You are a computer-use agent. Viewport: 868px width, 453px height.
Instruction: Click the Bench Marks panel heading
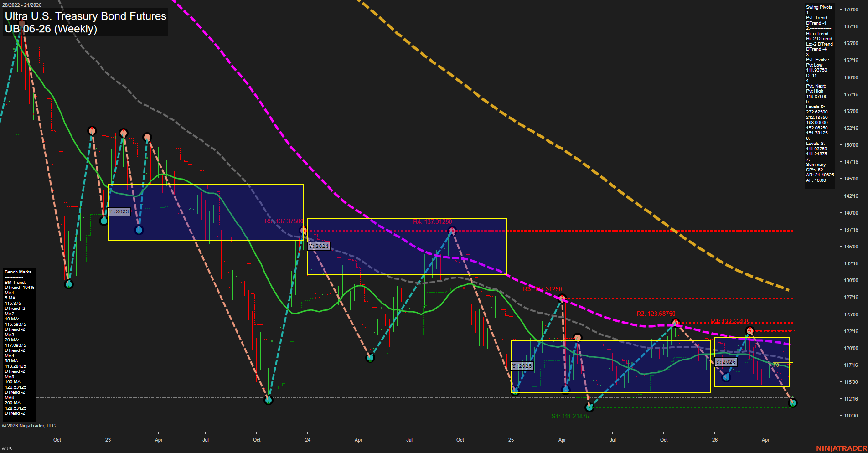18,272
